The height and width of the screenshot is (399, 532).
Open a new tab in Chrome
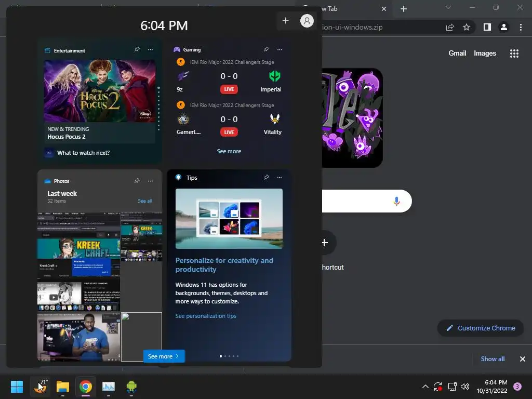[403, 9]
